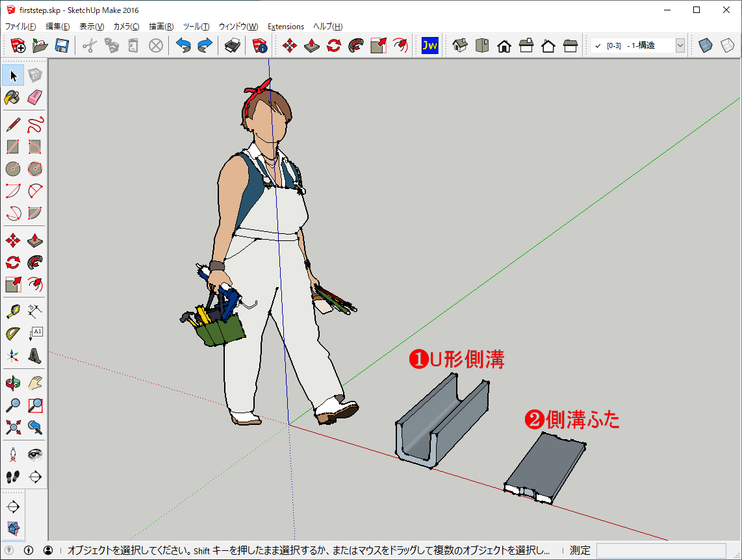The image size is (742, 560).
Task: Select the Dimension tool
Action: (35, 311)
